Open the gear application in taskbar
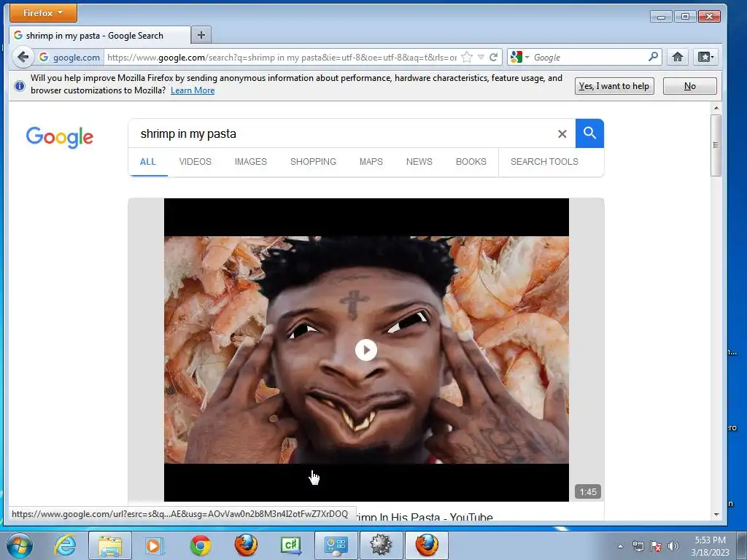Screen dimensions: 747x560 point(381,545)
